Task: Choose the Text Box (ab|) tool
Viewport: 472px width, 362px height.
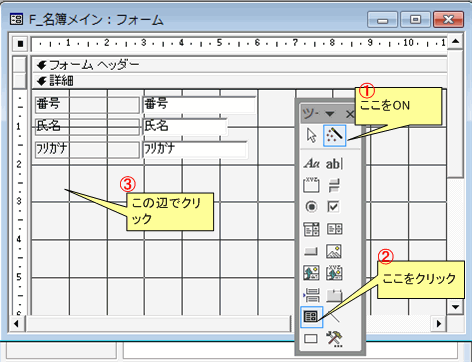Action: point(334,164)
